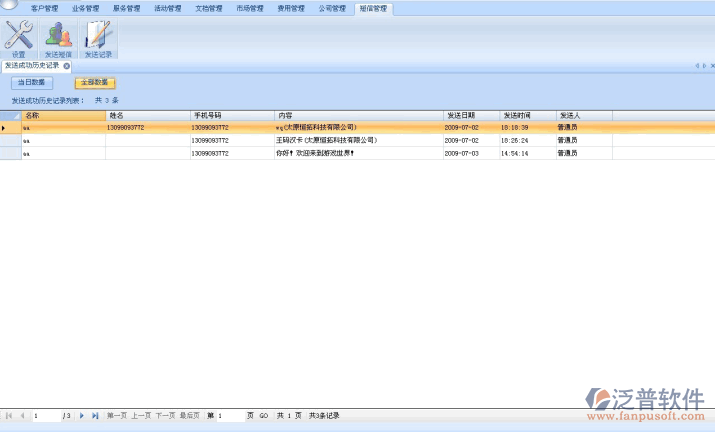Screen dimensions: 715x432
Task: Click the next record arrow icon
Action: 82,415
